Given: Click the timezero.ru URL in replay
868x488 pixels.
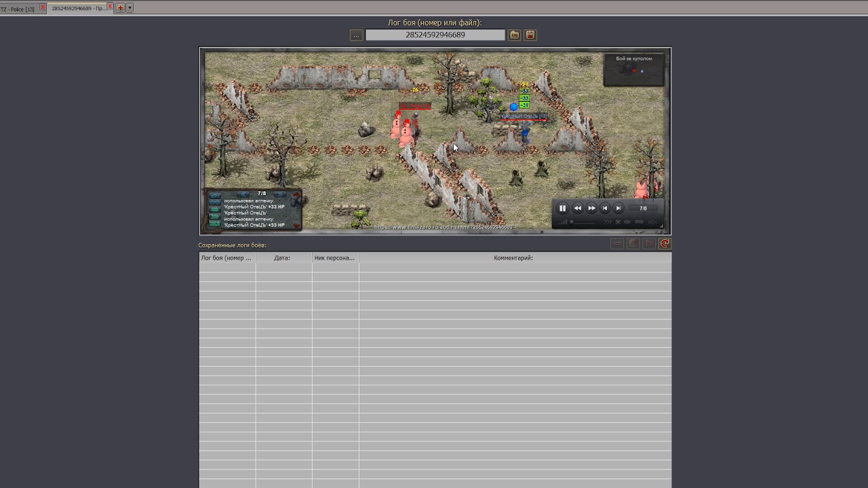Looking at the screenshot, I should point(443,227).
